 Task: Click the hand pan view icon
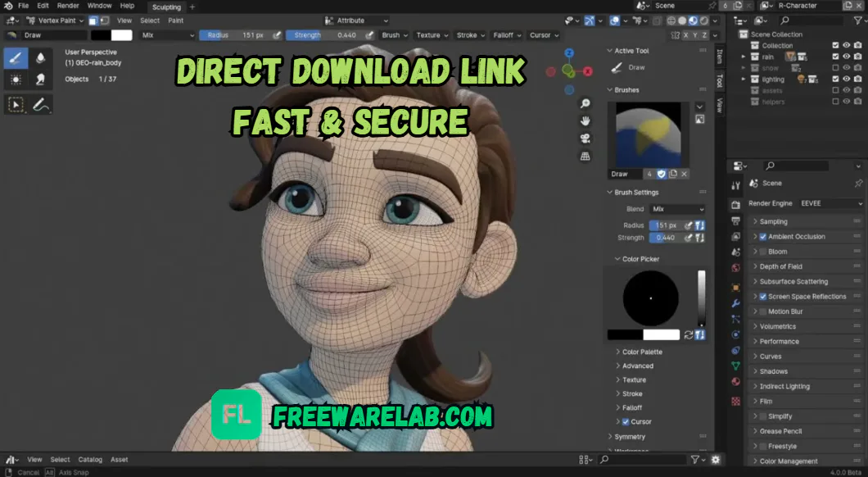coord(585,120)
